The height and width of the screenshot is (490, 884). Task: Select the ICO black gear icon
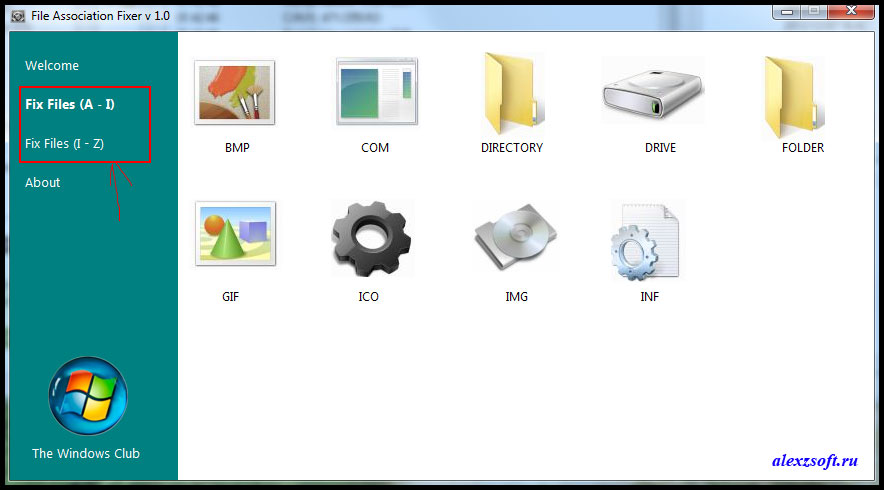372,239
